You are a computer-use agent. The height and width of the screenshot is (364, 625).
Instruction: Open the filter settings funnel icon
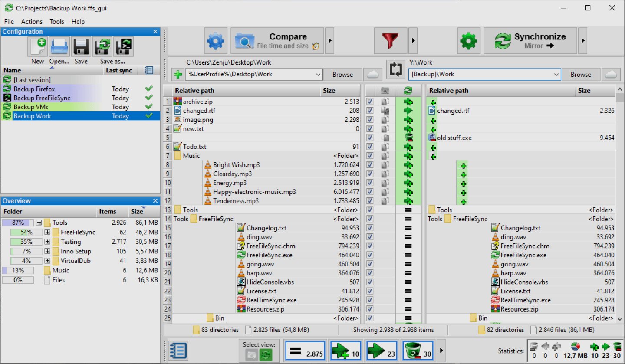[x=390, y=40]
